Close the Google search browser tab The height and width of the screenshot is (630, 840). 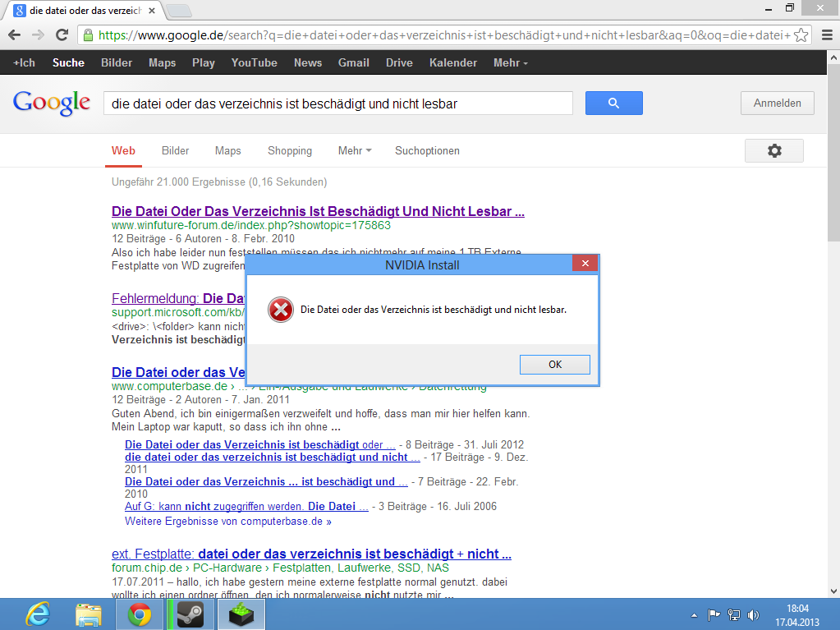(152, 11)
